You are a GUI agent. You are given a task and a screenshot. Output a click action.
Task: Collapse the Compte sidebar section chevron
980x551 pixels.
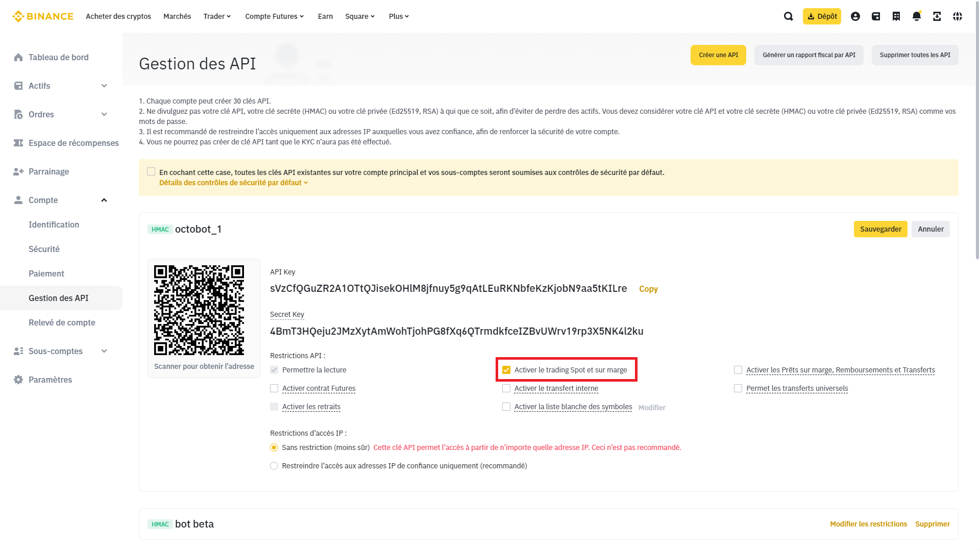[104, 200]
